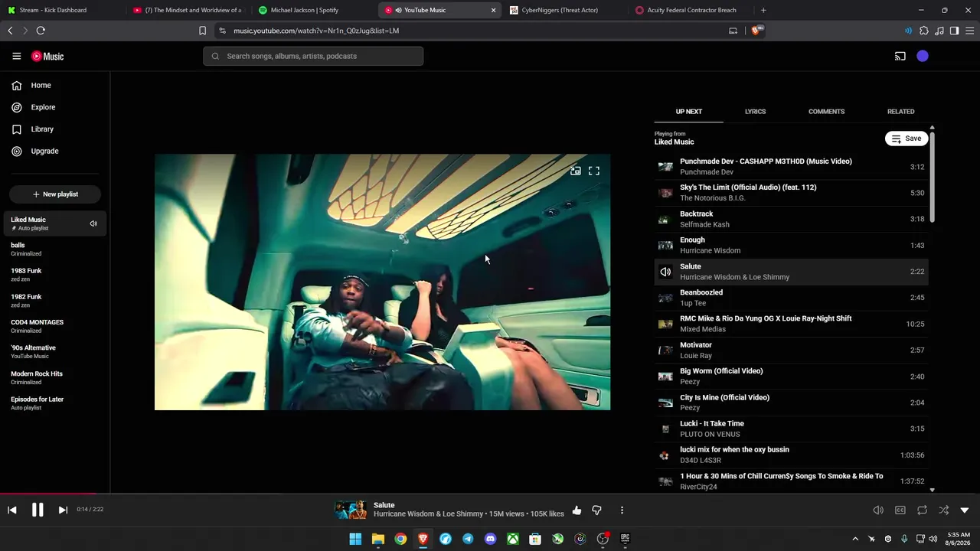Open a new browser tab
The height and width of the screenshot is (551, 980).
coord(763,10)
